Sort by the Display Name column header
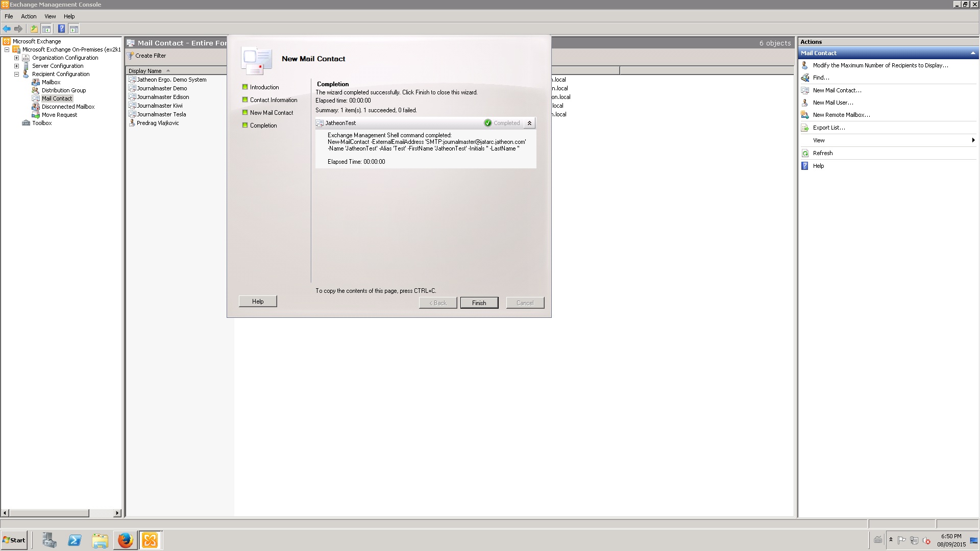Image resolution: width=980 pixels, height=551 pixels. pyautogui.click(x=176, y=71)
